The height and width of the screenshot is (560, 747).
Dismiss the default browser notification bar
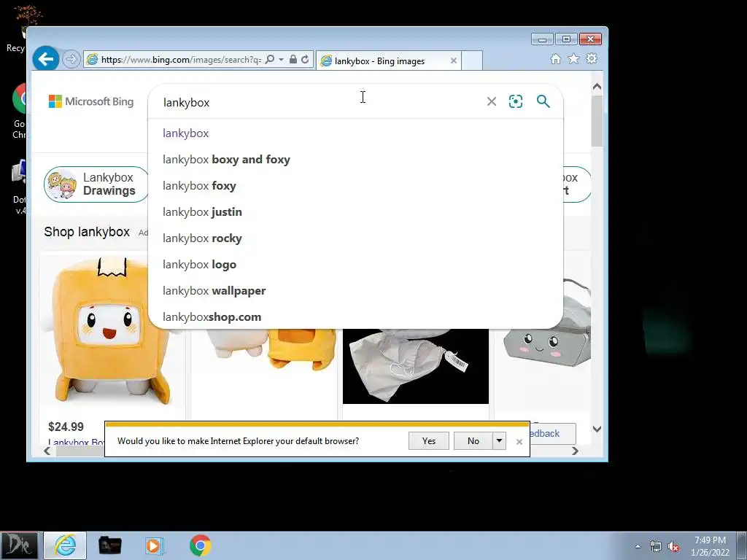(x=519, y=442)
